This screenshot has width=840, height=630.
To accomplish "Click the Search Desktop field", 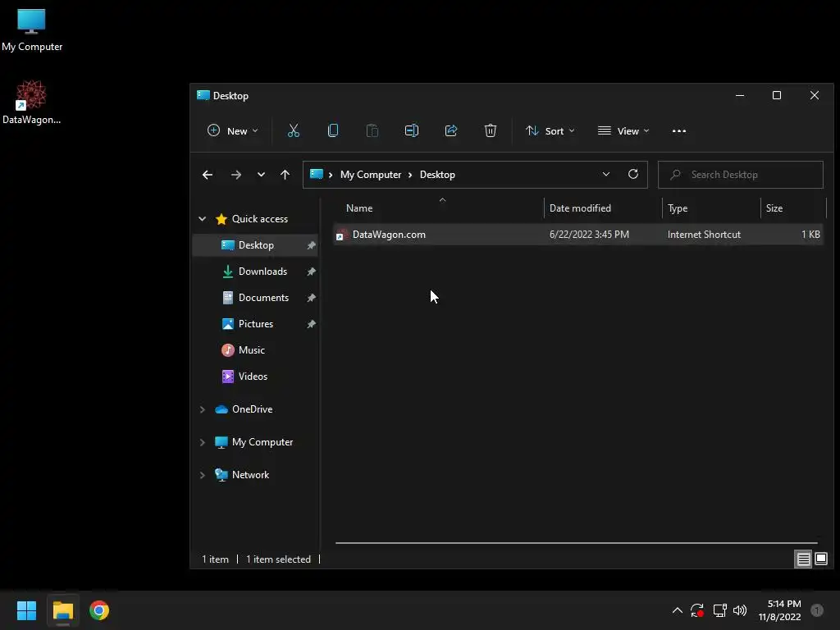I will click(x=741, y=175).
